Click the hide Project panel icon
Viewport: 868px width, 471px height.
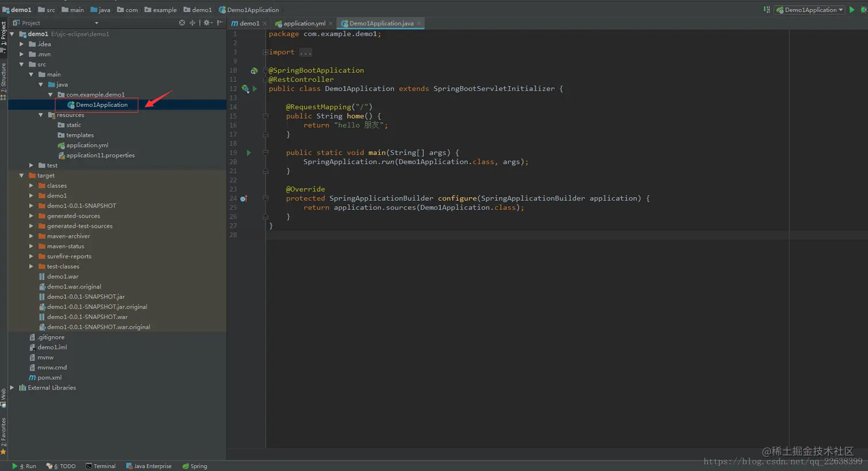tap(220, 23)
